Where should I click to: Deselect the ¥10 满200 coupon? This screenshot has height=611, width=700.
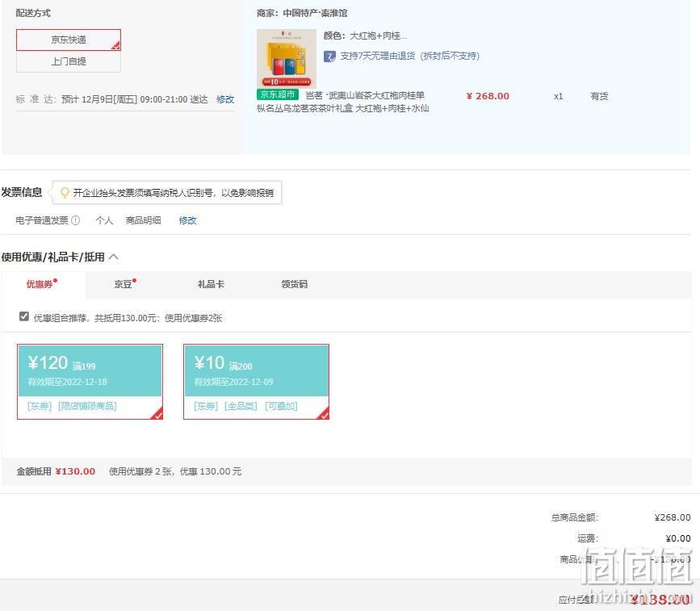[x=256, y=382]
